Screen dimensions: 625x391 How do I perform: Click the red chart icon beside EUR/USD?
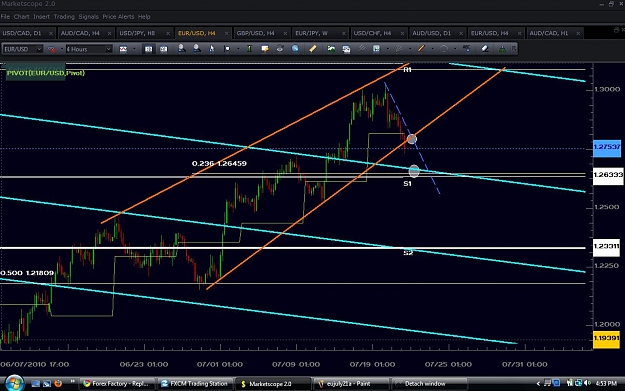pos(51,49)
